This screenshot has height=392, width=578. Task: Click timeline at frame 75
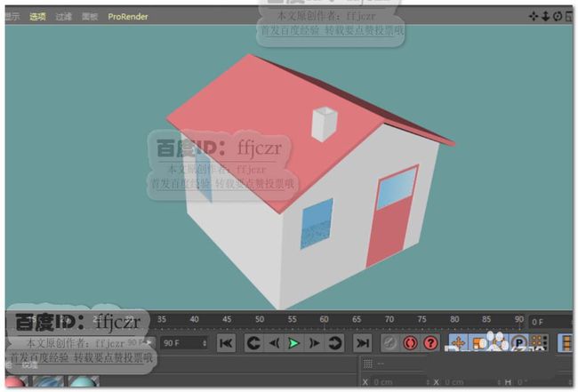tap(421, 320)
